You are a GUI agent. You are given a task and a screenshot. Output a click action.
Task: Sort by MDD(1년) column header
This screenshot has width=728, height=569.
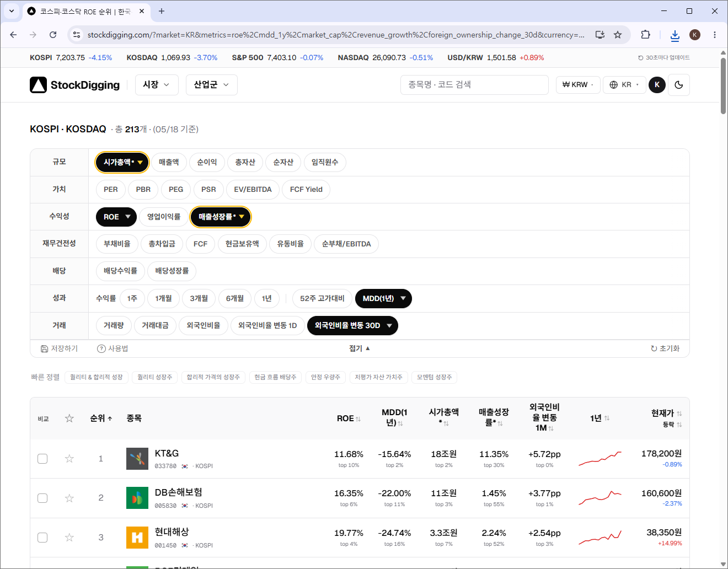click(x=394, y=417)
